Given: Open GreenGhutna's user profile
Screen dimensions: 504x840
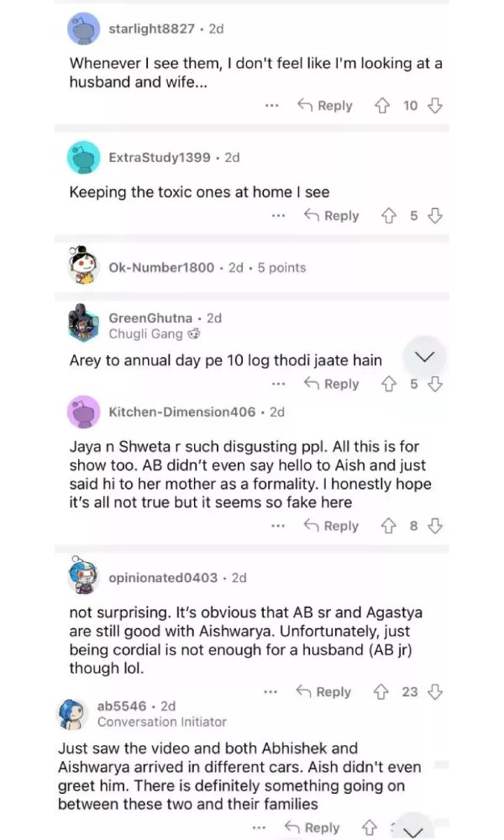Looking at the screenshot, I should click(x=150, y=318).
